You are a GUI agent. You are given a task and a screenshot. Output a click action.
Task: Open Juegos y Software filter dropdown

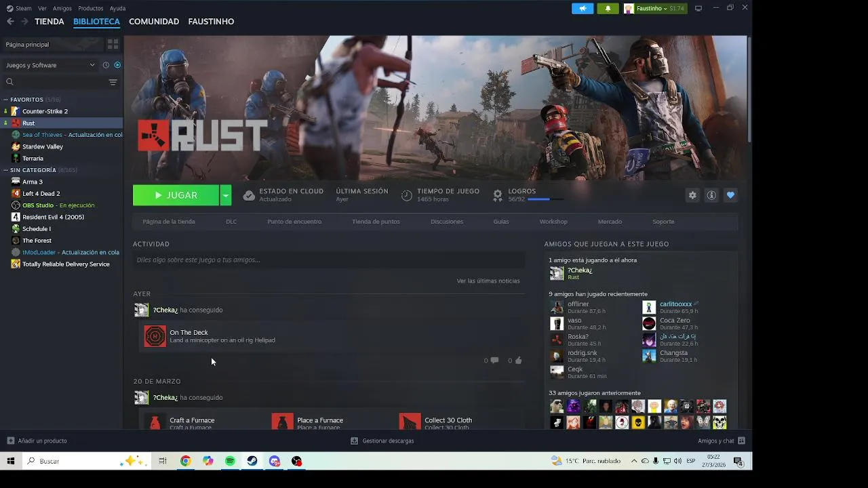(x=50, y=65)
